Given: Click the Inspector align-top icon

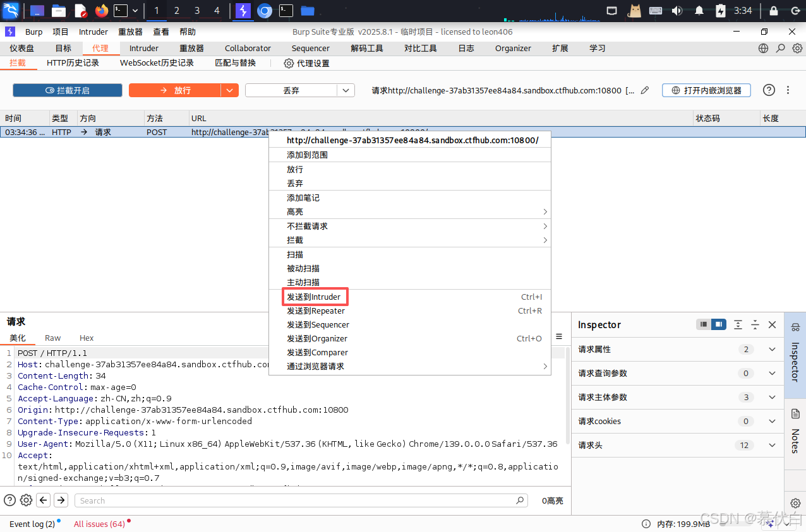Looking at the screenshot, I should (x=738, y=324).
